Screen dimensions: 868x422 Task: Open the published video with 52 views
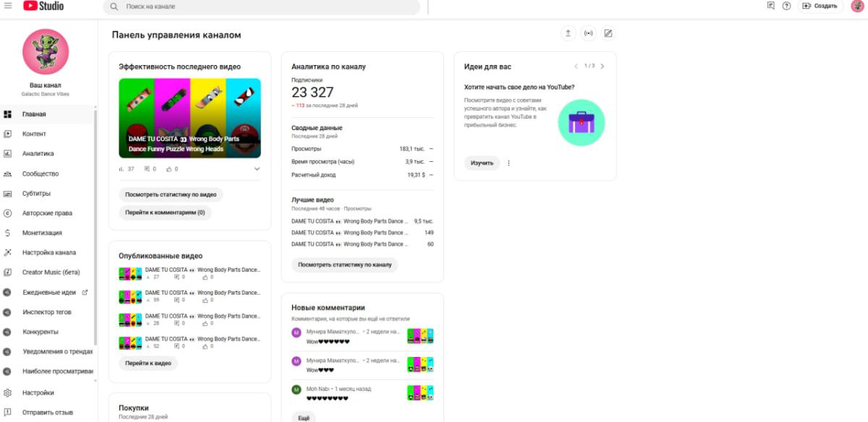click(x=190, y=343)
